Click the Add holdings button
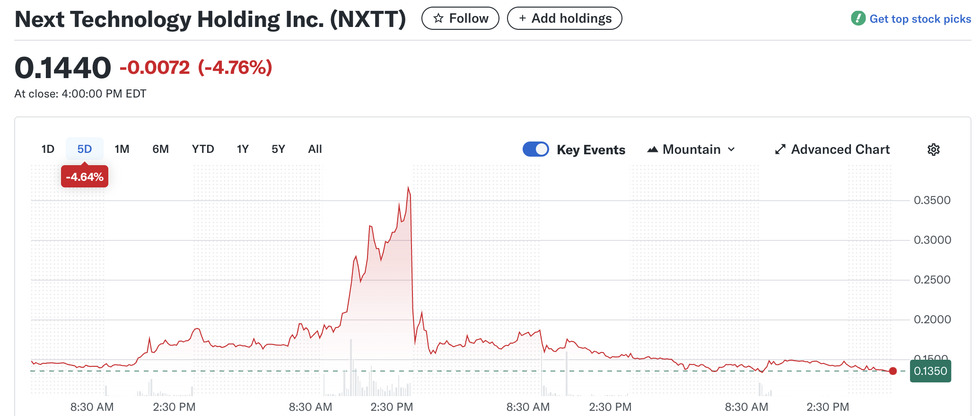Viewport: 980px width, 416px height. coord(565,18)
